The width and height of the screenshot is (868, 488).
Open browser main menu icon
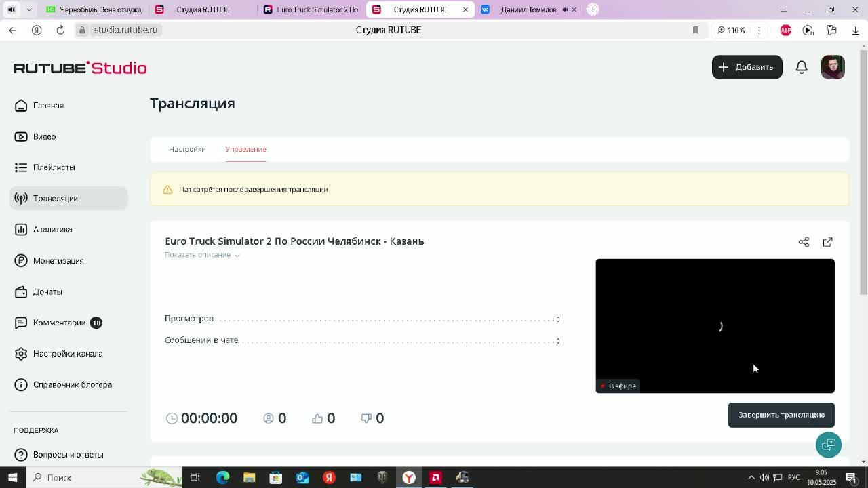[783, 9]
